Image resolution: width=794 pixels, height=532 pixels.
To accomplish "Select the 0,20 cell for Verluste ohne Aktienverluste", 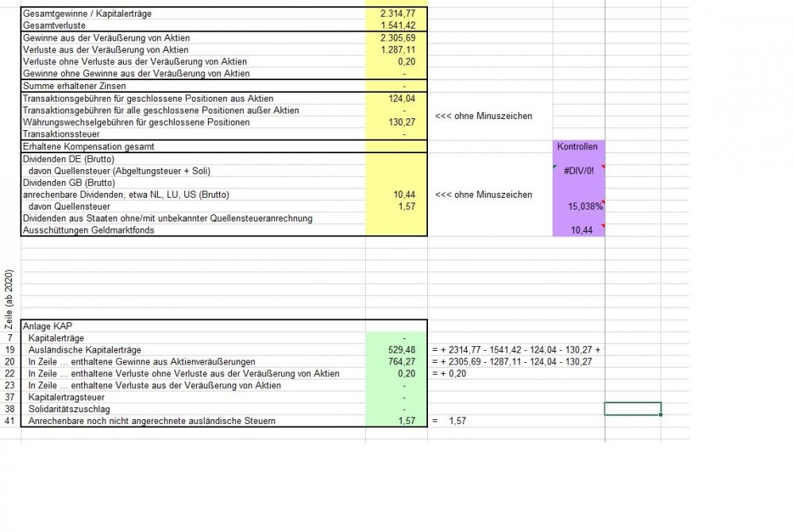I will [x=395, y=62].
